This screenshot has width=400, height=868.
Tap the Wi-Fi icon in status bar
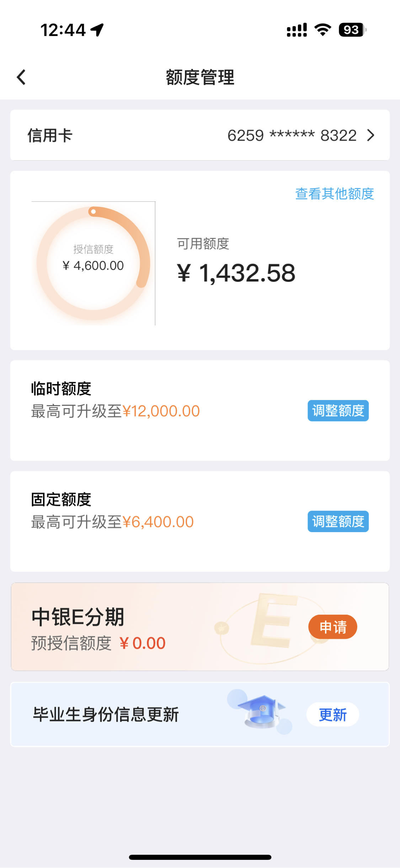[x=323, y=30]
